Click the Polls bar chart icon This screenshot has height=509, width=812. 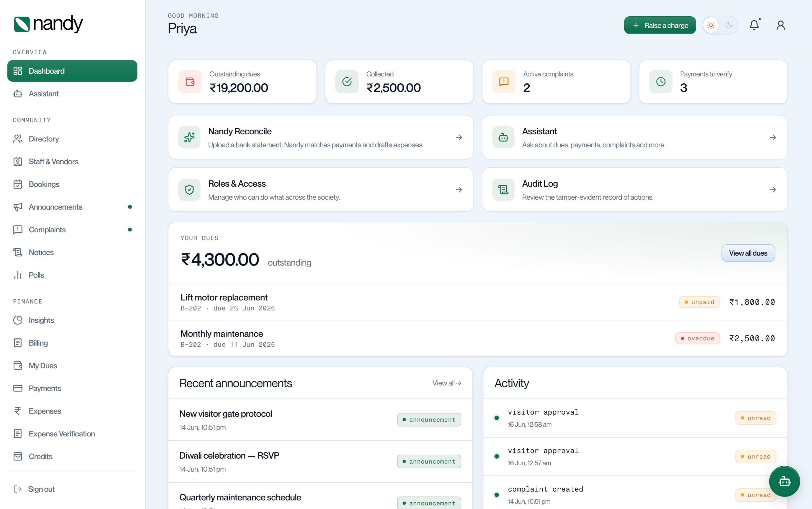[18, 275]
